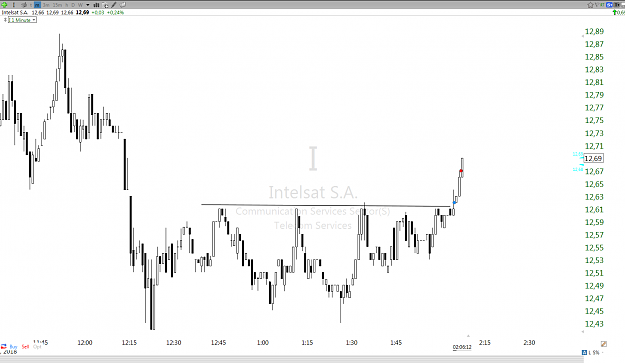Viewport: 625px width, 363px height.
Task: Open the '1 Minute' interval combo box
Action: [22, 20]
